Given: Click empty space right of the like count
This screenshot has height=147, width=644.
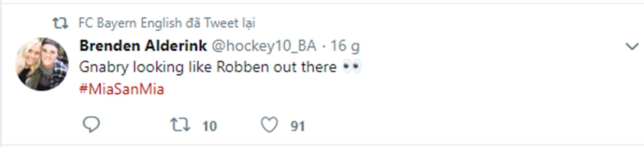Looking at the screenshot, I should click(423, 126).
